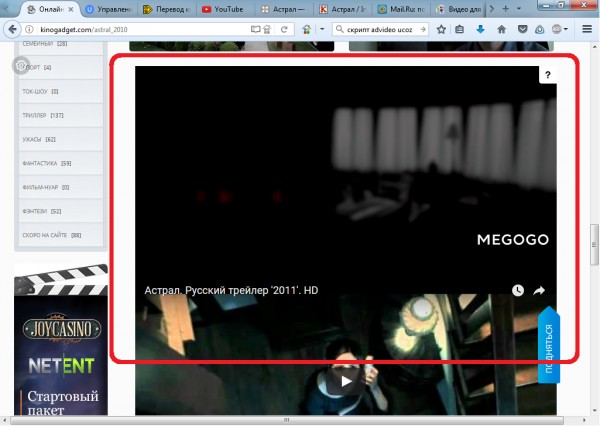This screenshot has height=426, width=600.
Task: Open the Firefox hamburger menu
Action: [x=587, y=29]
